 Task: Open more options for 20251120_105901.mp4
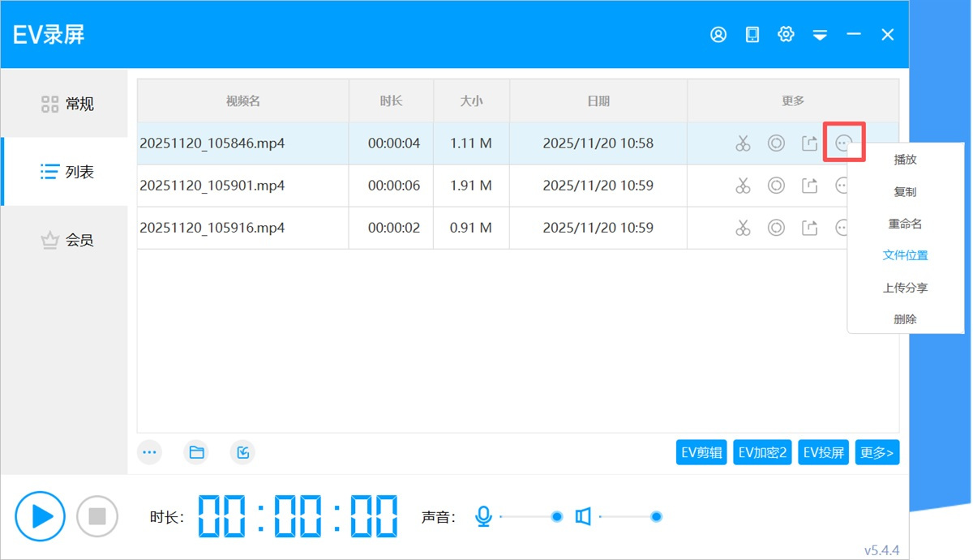[x=841, y=186]
